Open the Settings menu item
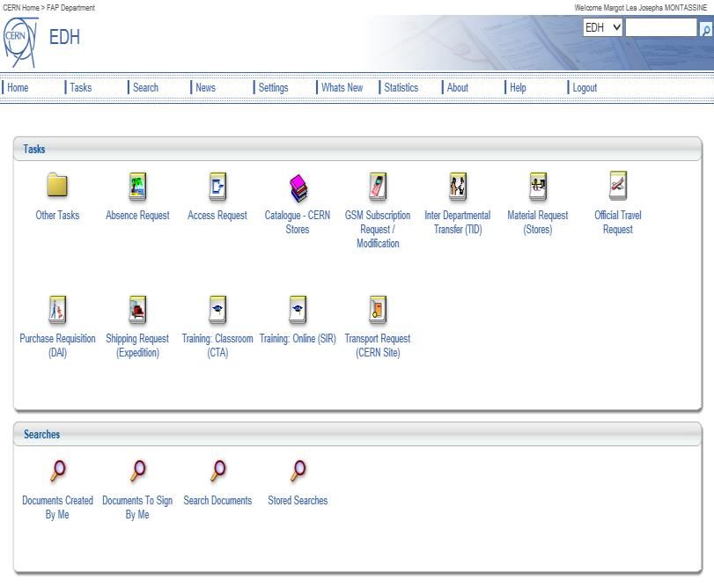Screen dimensions: 714x588 coord(273,87)
